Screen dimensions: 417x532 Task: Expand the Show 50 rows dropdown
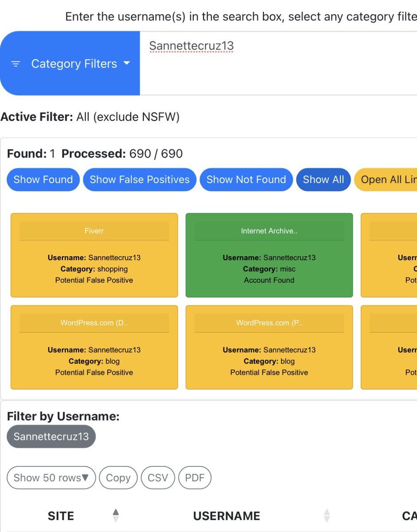point(51,477)
